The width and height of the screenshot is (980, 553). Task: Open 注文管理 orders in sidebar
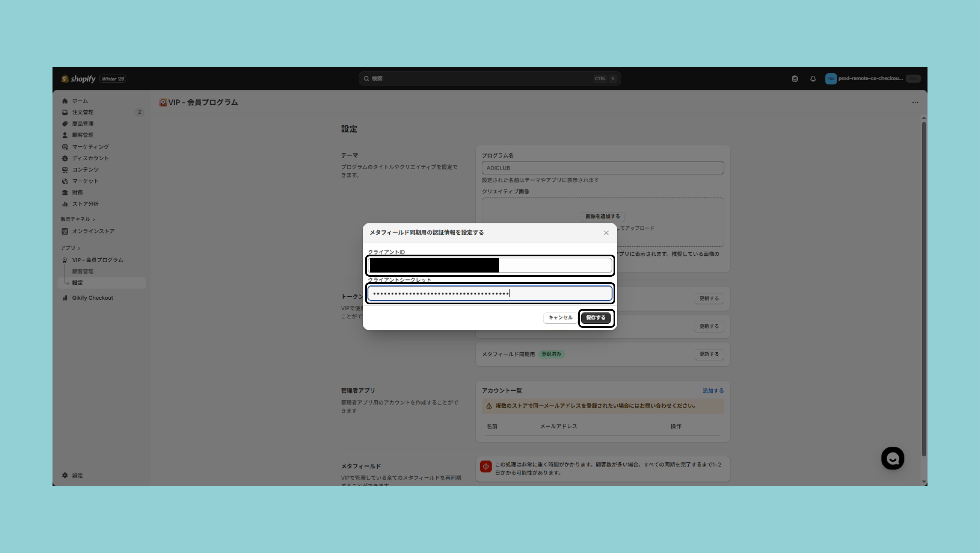tap(83, 112)
